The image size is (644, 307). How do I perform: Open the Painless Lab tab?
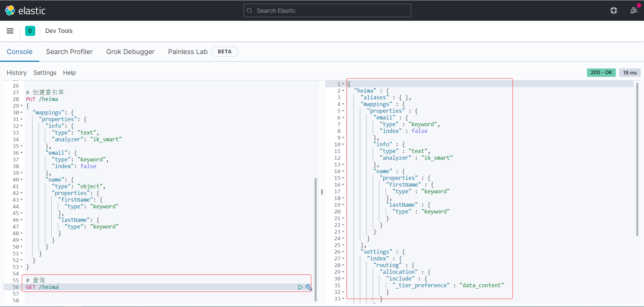187,52
